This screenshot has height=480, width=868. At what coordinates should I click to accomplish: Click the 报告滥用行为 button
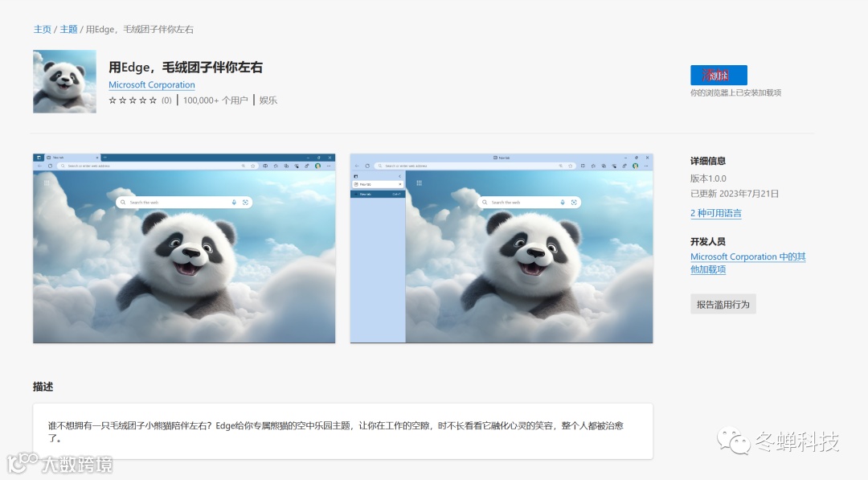tap(723, 305)
